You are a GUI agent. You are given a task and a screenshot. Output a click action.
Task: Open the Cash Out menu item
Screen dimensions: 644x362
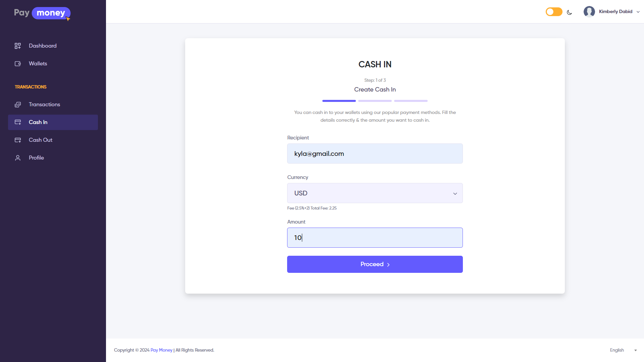[x=41, y=140]
